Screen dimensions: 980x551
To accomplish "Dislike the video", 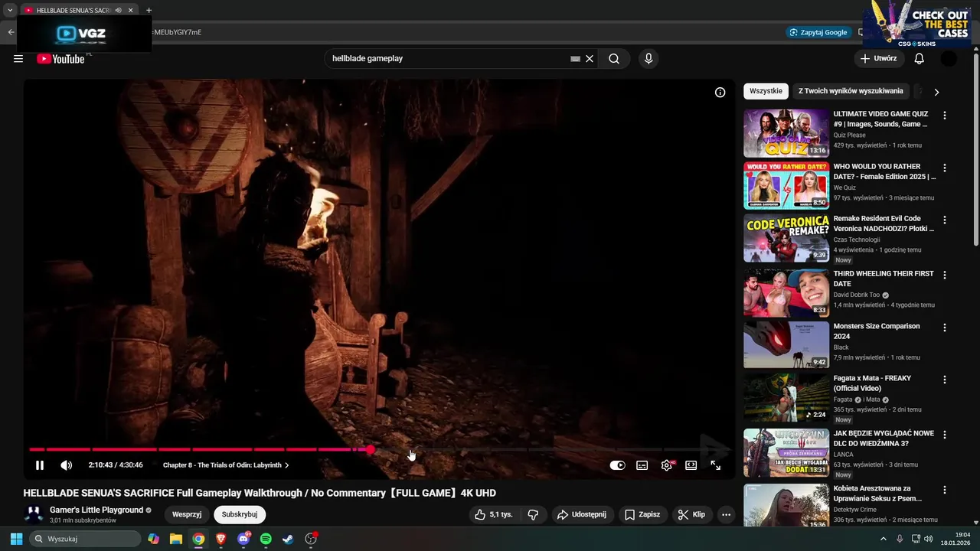I will [x=534, y=514].
